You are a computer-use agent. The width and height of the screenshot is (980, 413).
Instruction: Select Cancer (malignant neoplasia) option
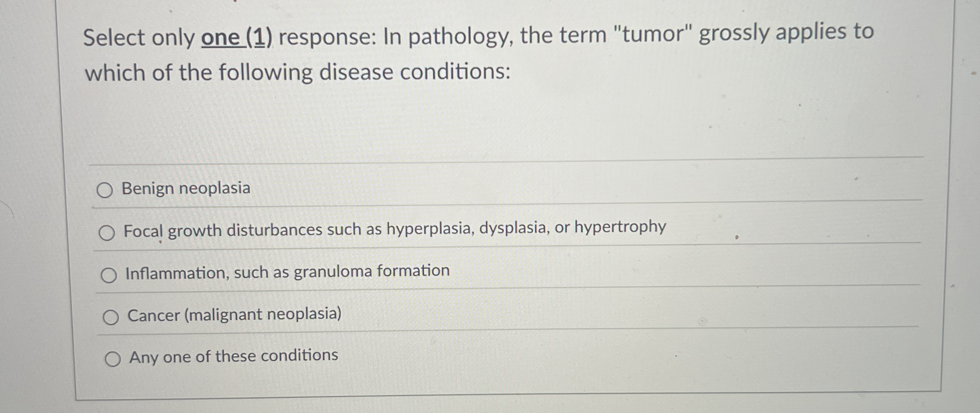click(112, 317)
